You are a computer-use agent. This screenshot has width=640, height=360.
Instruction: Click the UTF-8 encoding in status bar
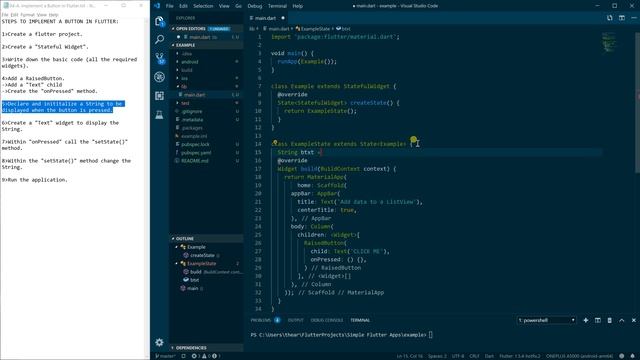(458, 356)
